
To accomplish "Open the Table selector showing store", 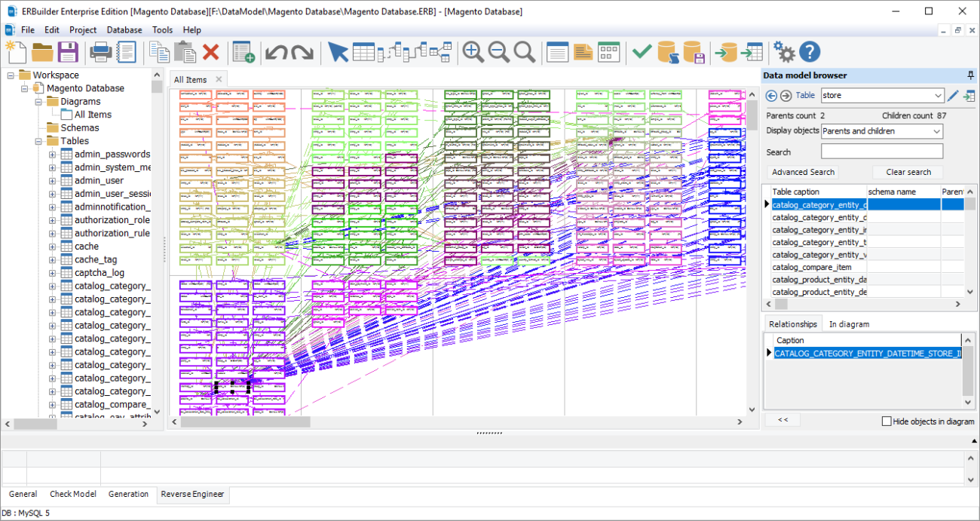I will 882,95.
